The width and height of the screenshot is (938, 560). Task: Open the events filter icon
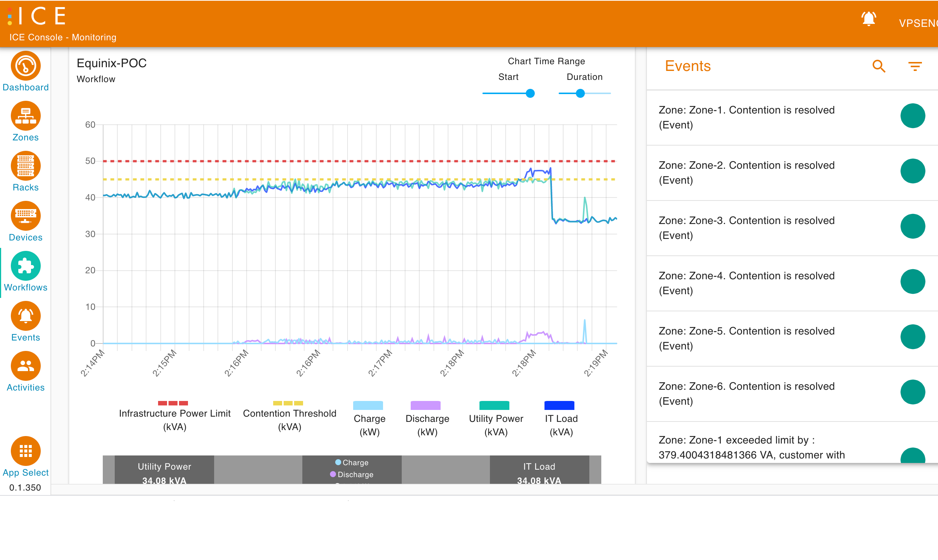[x=914, y=66]
